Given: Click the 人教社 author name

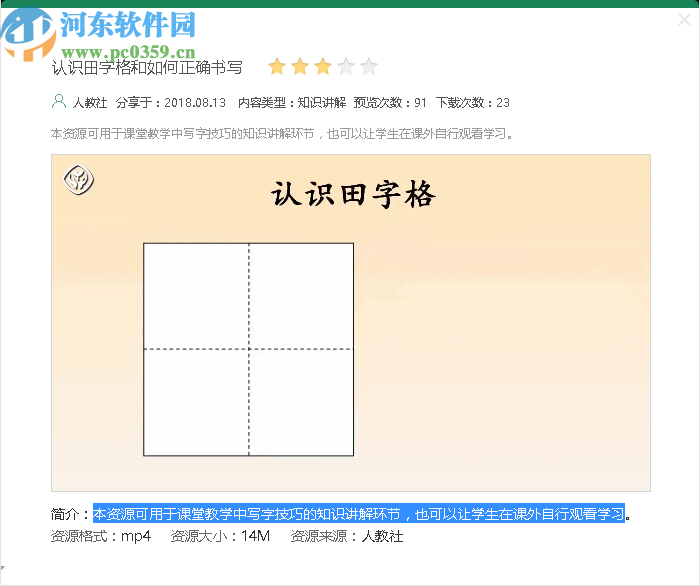Looking at the screenshot, I should click(x=90, y=103).
